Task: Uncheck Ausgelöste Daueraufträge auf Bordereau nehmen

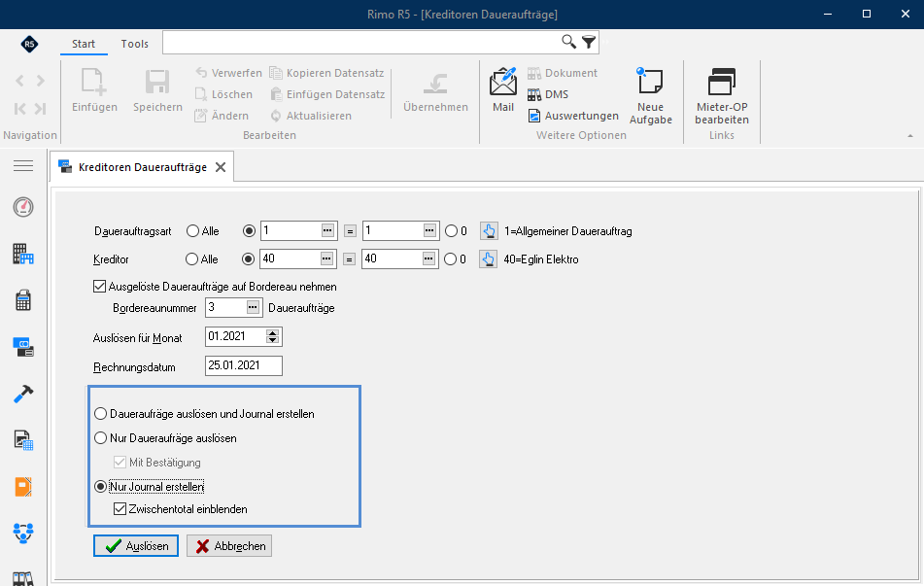Action: click(99, 287)
